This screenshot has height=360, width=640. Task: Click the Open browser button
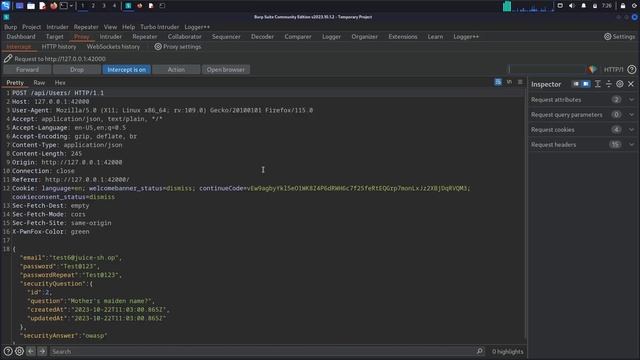point(226,70)
